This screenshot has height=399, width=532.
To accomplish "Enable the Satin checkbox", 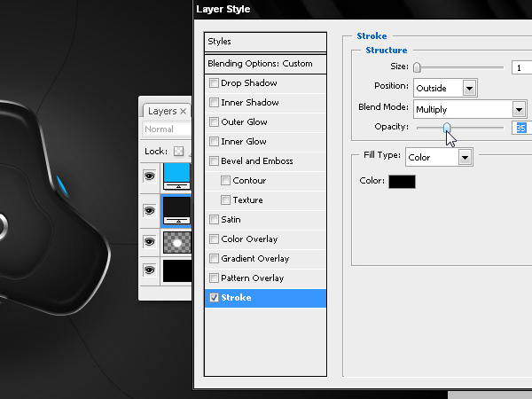I will 214,220.
